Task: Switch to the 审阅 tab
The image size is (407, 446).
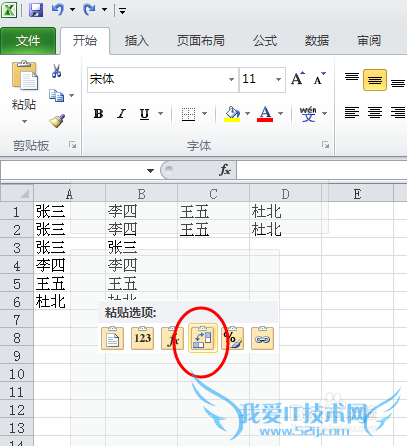Action: tap(369, 41)
